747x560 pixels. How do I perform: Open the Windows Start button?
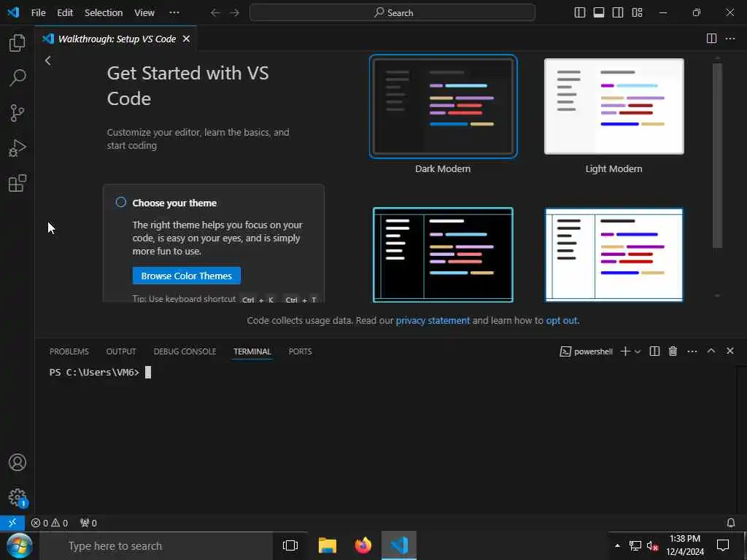pyautogui.click(x=19, y=545)
